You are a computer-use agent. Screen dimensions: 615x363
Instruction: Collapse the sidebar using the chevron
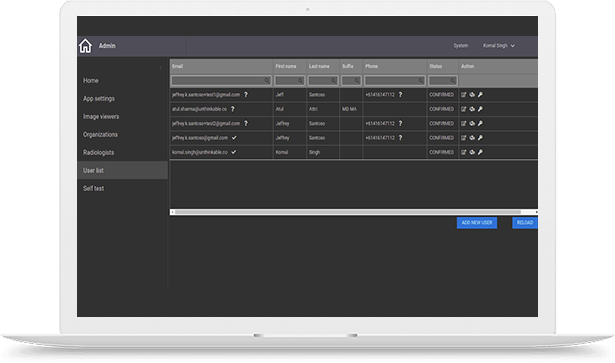pos(161,67)
